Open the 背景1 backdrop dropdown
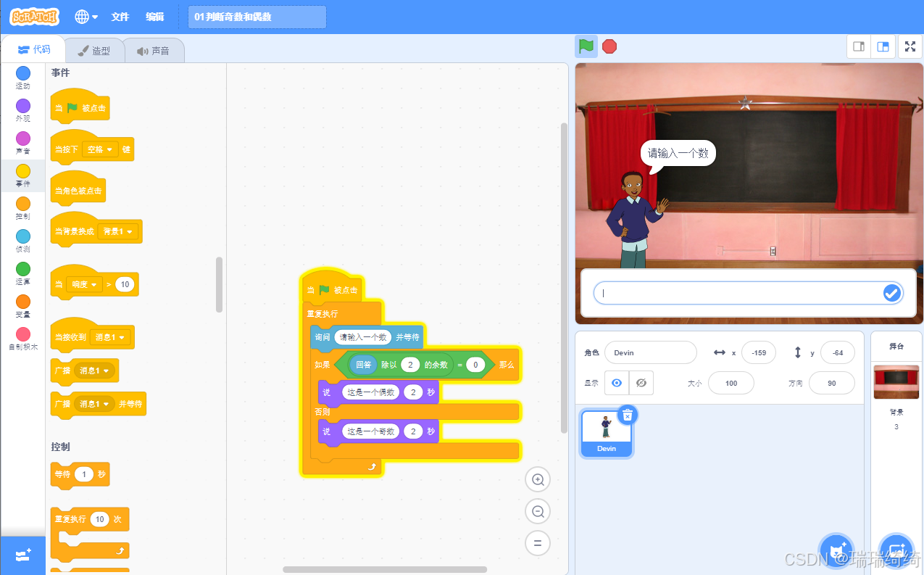Viewport: 924px width, 575px height. pyautogui.click(x=117, y=231)
